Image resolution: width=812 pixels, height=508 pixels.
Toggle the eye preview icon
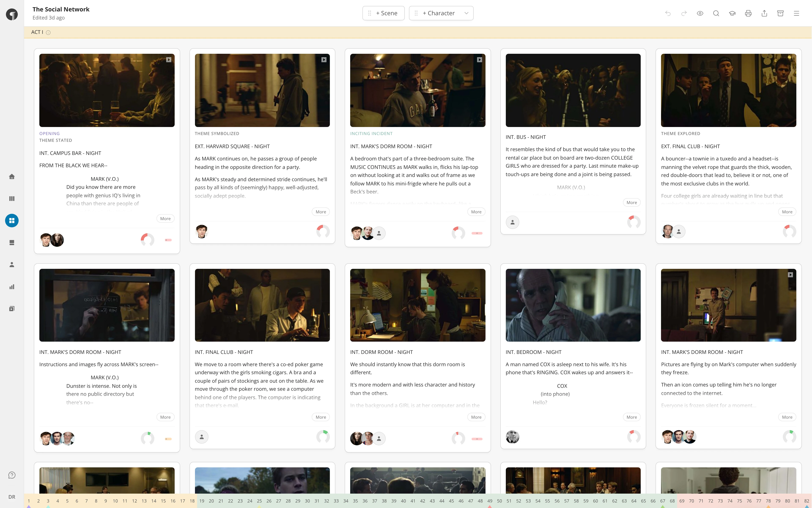coord(700,13)
